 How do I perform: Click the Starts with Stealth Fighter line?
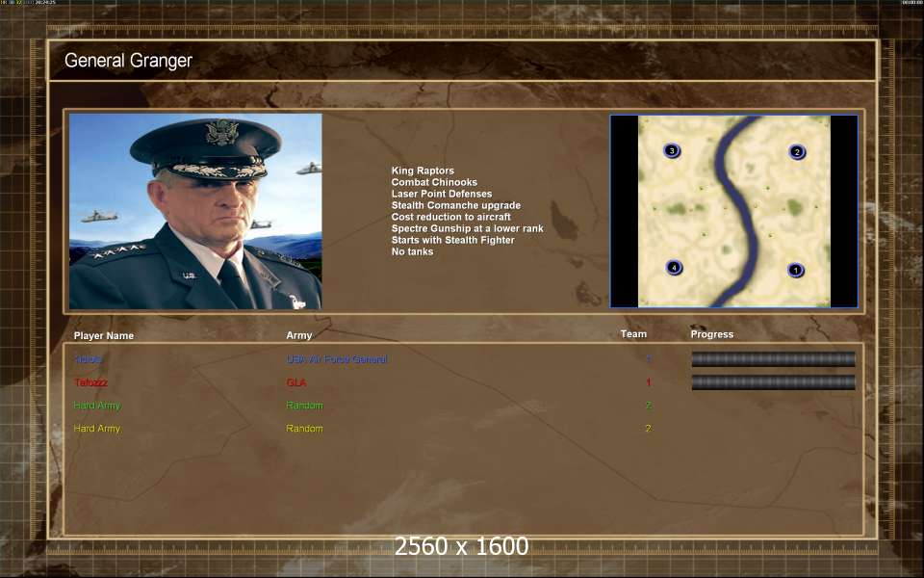click(452, 240)
